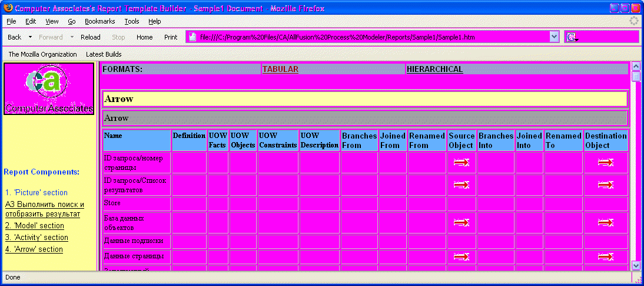Click the Данные подписки row name
The image size is (644, 286).
134,241
